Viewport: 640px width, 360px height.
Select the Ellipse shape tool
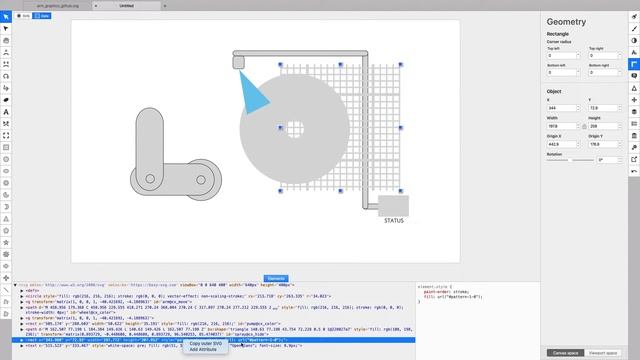point(6,171)
